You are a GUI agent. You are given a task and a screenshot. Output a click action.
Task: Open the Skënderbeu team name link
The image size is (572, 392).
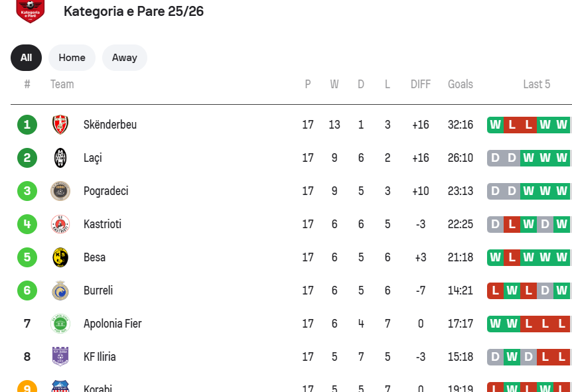click(110, 125)
